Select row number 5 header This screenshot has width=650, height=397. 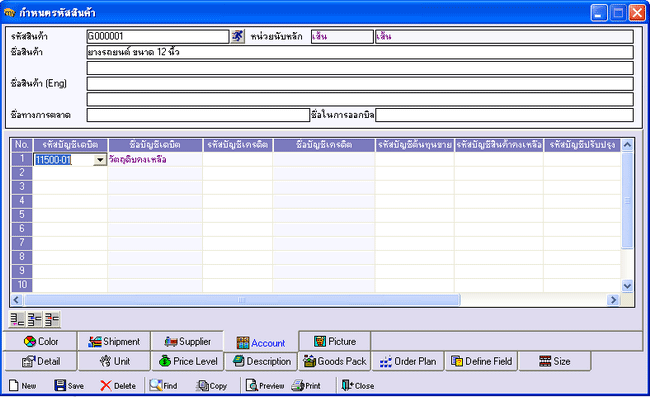click(x=22, y=215)
